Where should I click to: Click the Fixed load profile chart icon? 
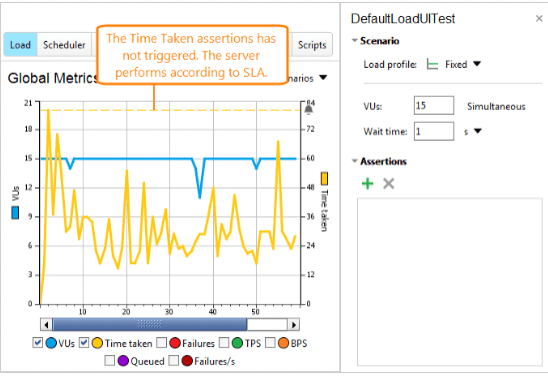pos(432,65)
